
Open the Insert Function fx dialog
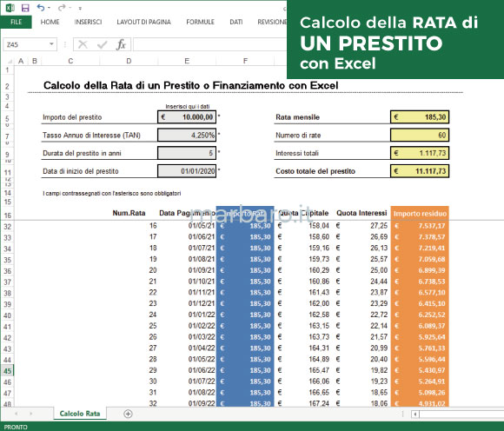click(x=121, y=44)
